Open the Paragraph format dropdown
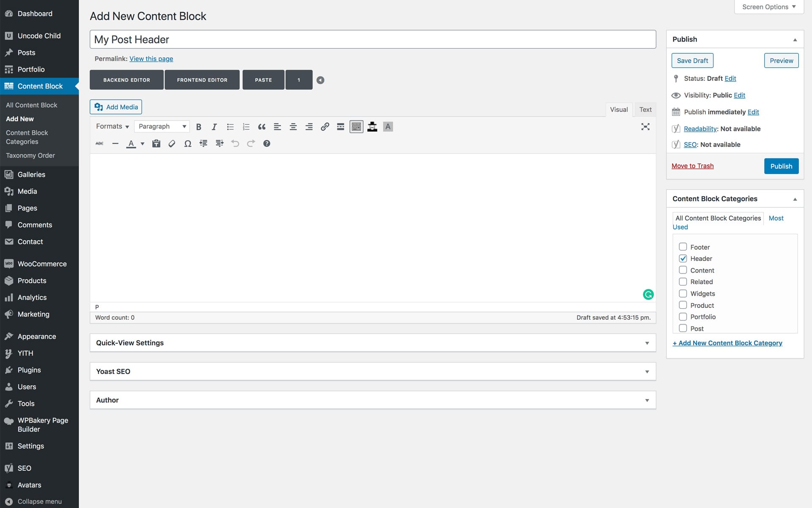 pyautogui.click(x=162, y=127)
